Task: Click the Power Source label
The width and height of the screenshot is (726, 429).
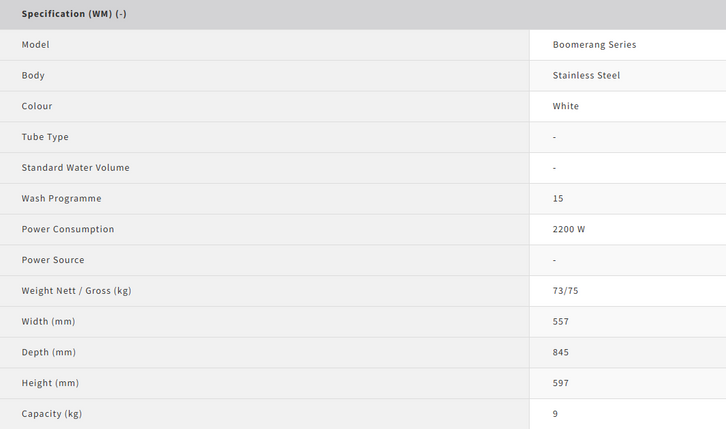Action: (x=53, y=260)
